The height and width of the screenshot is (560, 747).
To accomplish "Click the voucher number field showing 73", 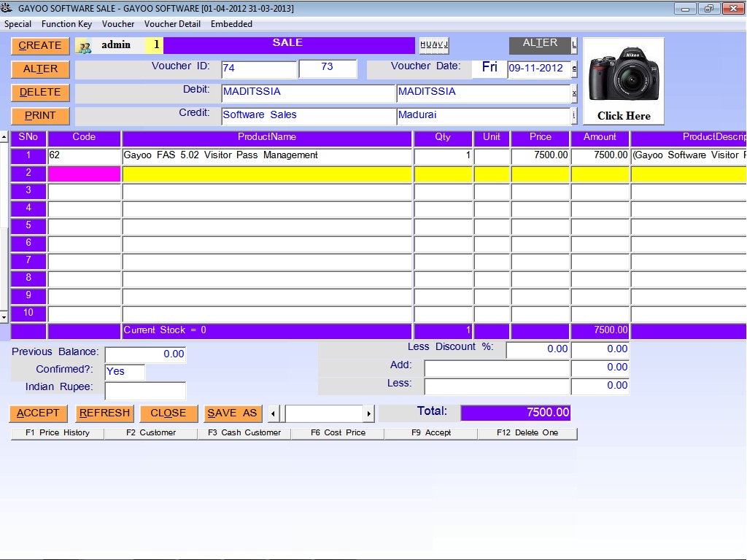I will point(328,69).
